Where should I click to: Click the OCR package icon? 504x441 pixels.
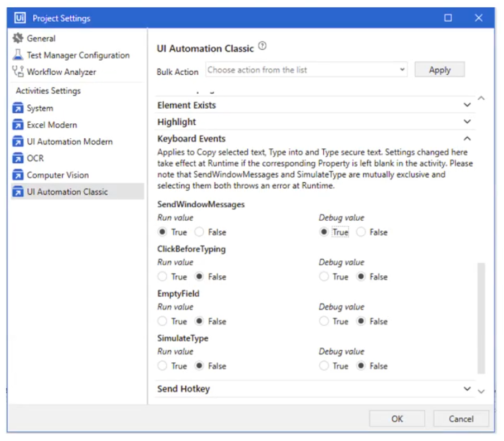(18, 158)
